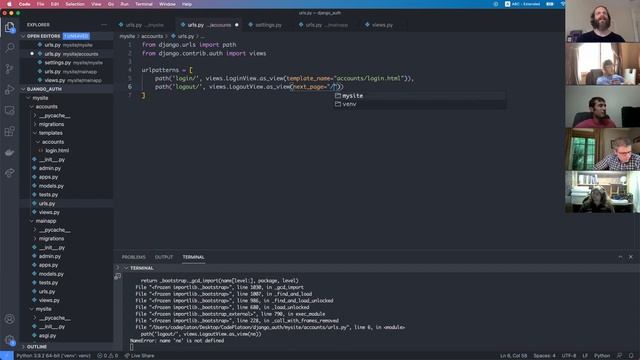The image size is (640, 360).
Task: Click the Ln 6, Col 58 indicator
Action: click(x=514, y=356)
